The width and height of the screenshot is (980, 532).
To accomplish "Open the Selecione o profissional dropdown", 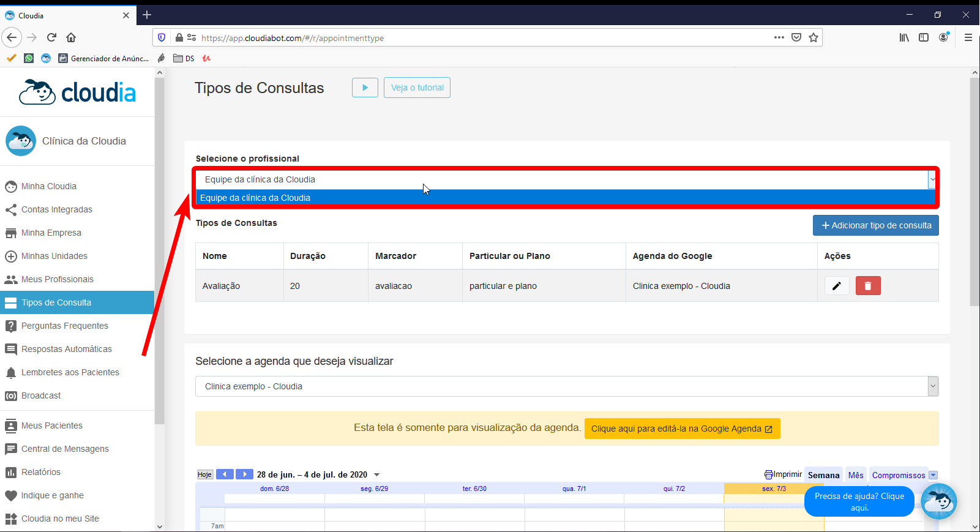I will pyautogui.click(x=567, y=179).
